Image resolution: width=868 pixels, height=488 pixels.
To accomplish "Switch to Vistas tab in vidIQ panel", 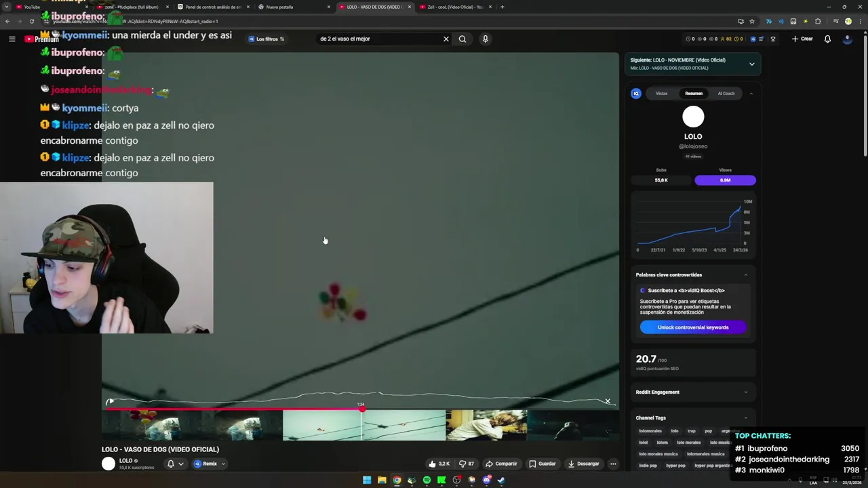I will click(661, 94).
